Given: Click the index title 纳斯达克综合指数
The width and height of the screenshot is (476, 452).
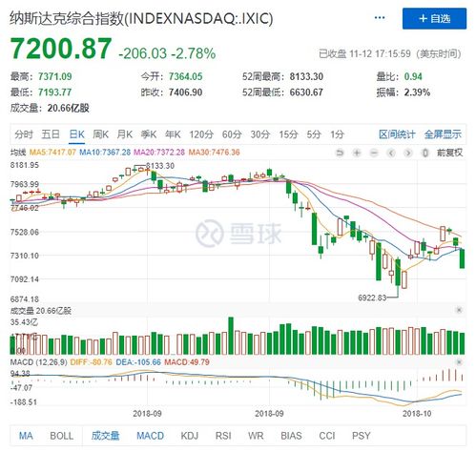Looking at the screenshot, I should [x=66, y=18].
